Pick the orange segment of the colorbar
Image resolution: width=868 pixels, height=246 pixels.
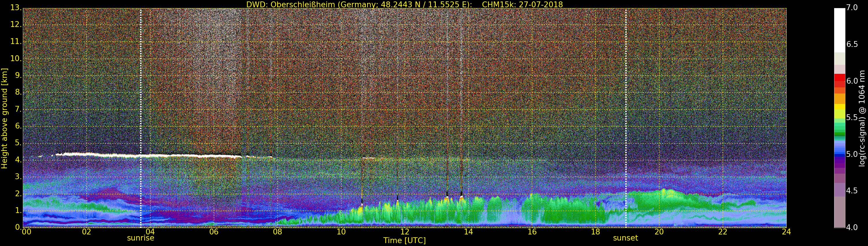click(x=839, y=98)
